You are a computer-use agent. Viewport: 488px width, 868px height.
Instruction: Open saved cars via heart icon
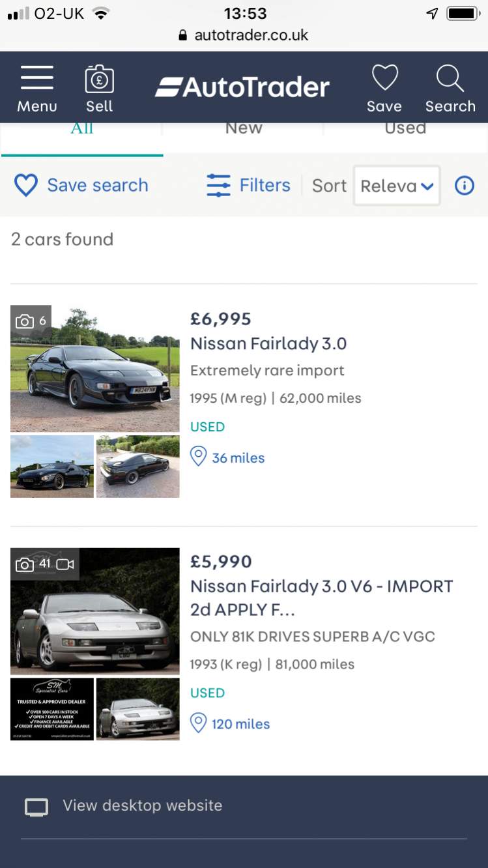[x=384, y=79]
